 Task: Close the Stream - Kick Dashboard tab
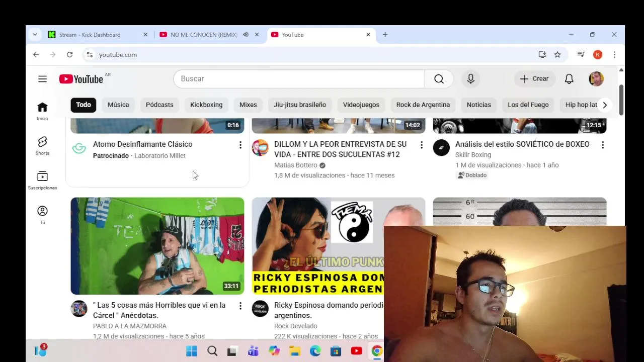click(145, 35)
